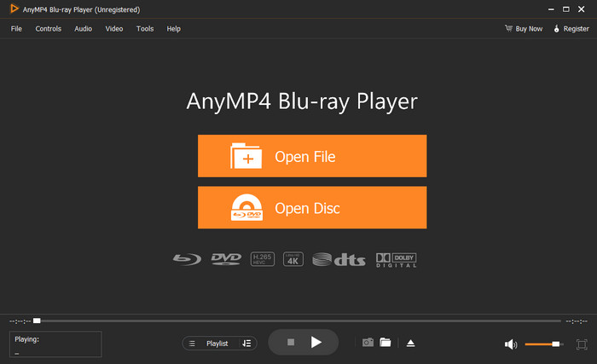The image size is (597, 364).
Task: Click the AnyMP4 Blu-ray Player heading
Action: click(302, 101)
